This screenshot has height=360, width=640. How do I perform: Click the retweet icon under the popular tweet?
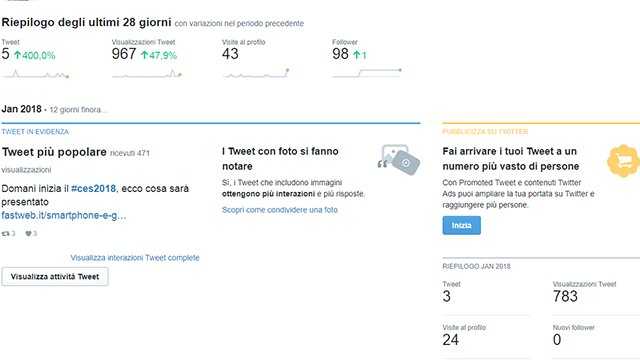point(6,233)
